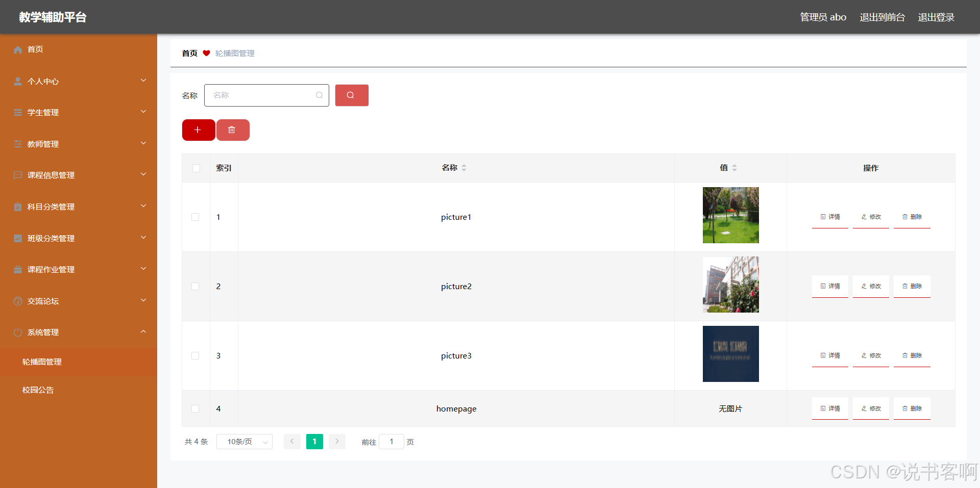This screenshot has width=980, height=488.
Task: Click the trash batch-delete button
Action: pyautogui.click(x=233, y=130)
